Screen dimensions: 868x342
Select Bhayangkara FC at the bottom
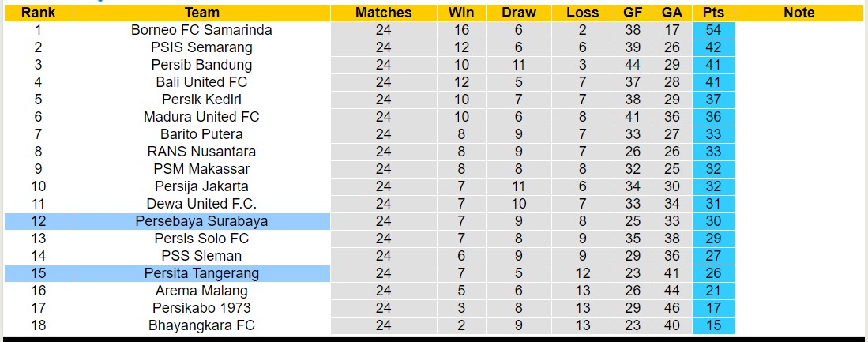201,325
